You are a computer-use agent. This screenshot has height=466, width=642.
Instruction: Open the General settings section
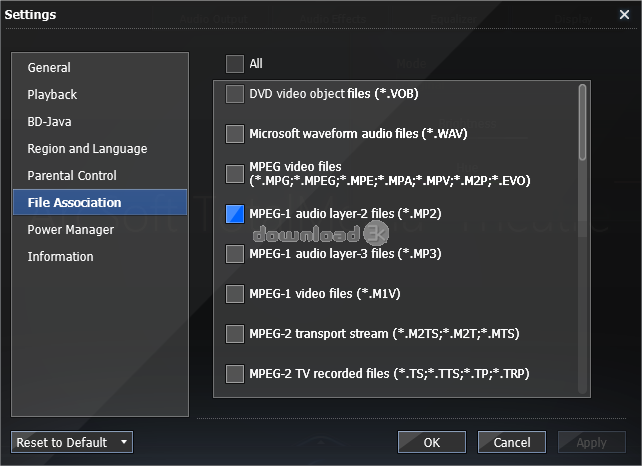coord(49,68)
